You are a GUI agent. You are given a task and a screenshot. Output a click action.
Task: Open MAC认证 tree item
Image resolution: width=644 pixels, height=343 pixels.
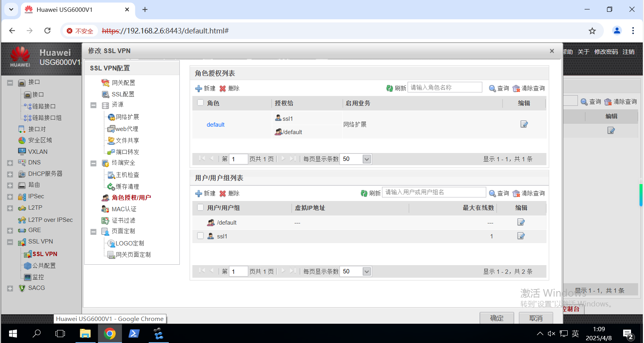[119, 209]
